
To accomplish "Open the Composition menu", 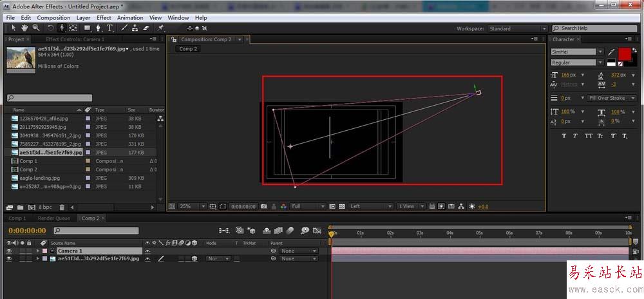I will point(53,17).
